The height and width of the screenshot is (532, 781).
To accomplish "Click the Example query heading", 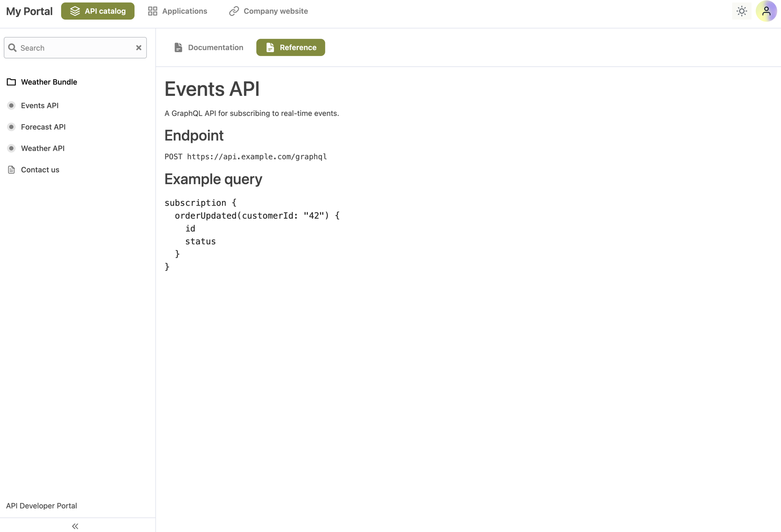I will click(214, 179).
